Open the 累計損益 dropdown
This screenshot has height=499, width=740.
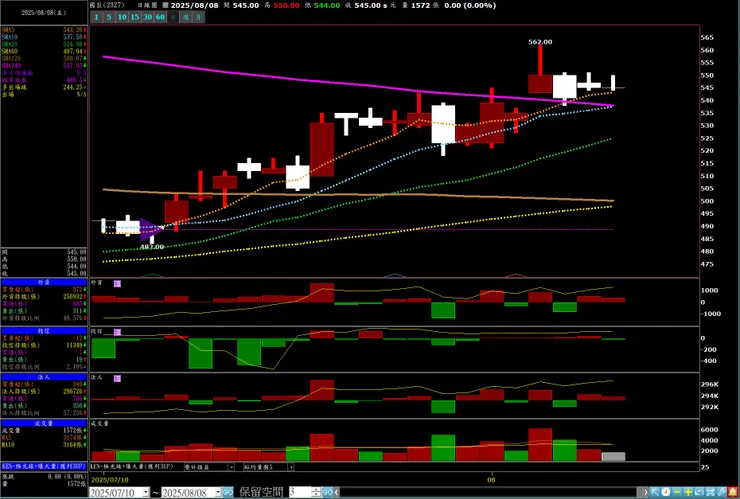click(x=231, y=467)
